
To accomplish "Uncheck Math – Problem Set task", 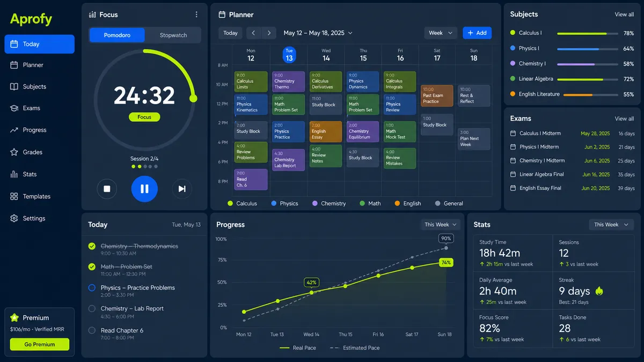I will [x=92, y=267].
